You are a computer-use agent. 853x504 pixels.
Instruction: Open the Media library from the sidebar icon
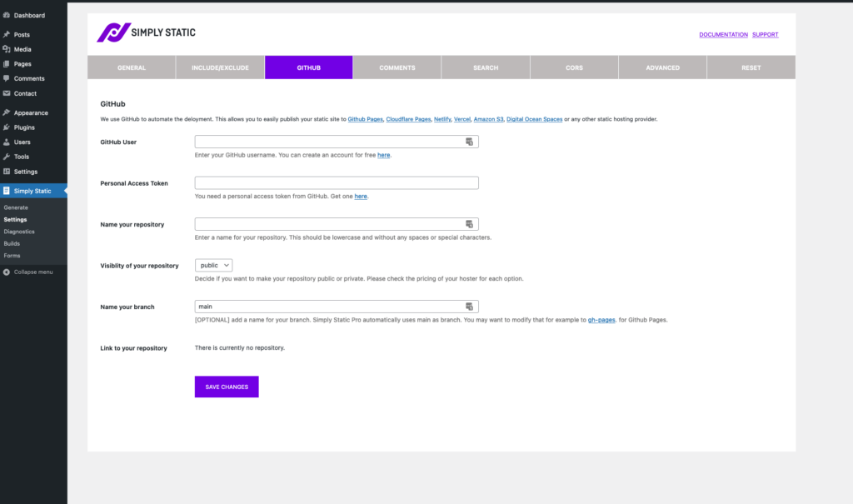click(x=8, y=48)
